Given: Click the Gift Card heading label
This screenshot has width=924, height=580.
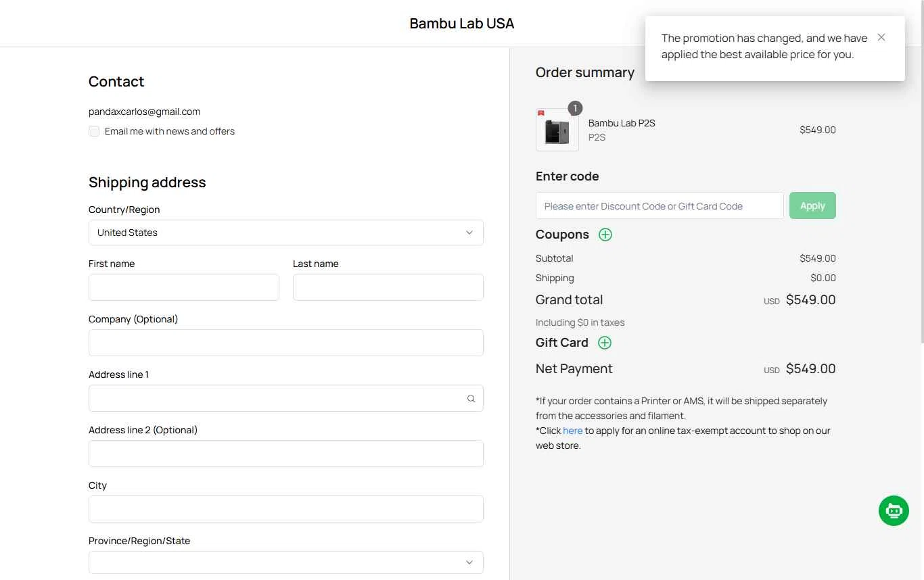Looking at the screenshot, I should pos(561,343).
